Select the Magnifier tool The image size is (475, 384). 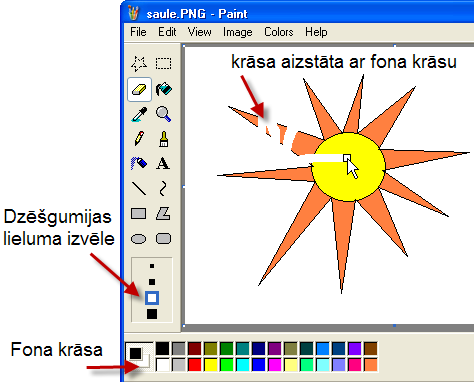(x=163, y=114)
